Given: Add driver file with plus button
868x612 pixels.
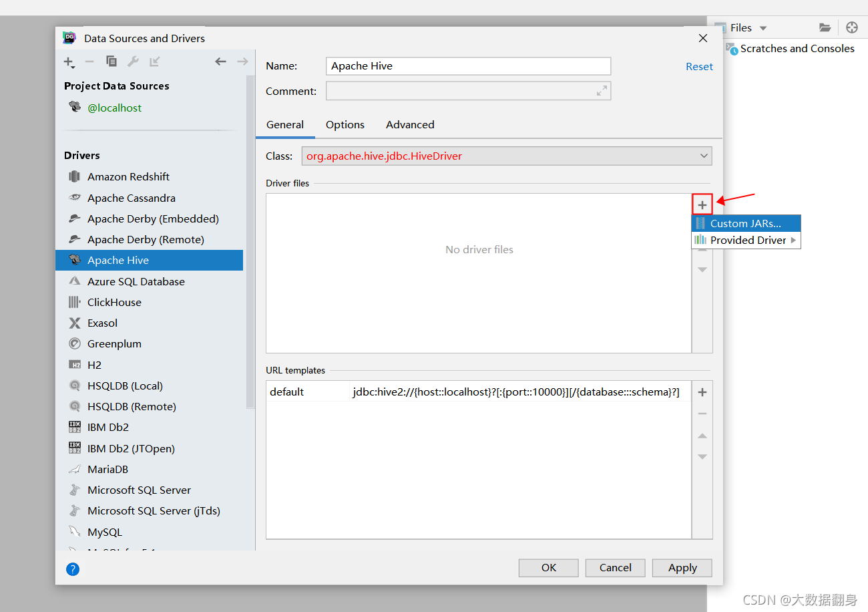Looking at the screenshot, I should point(702,204).
